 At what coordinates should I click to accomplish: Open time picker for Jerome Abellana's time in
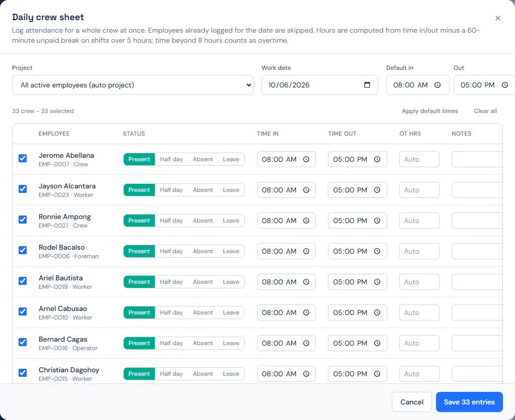306,159
